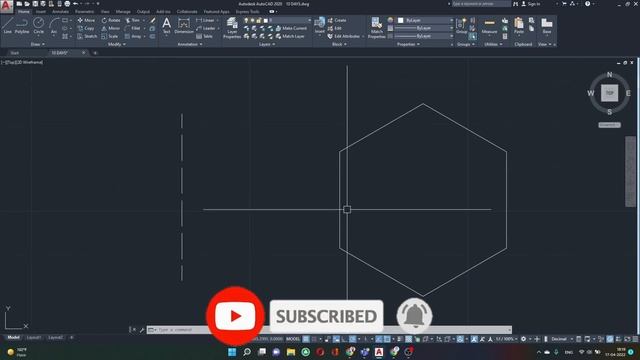Toggle object snap in status bar

[x=387, y=339]
